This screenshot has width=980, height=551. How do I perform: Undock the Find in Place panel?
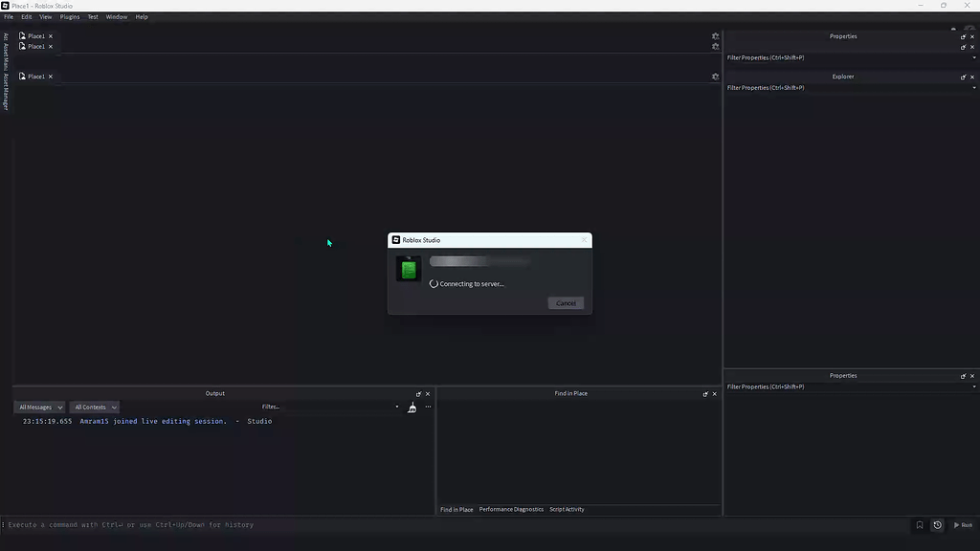pos(705,394)
